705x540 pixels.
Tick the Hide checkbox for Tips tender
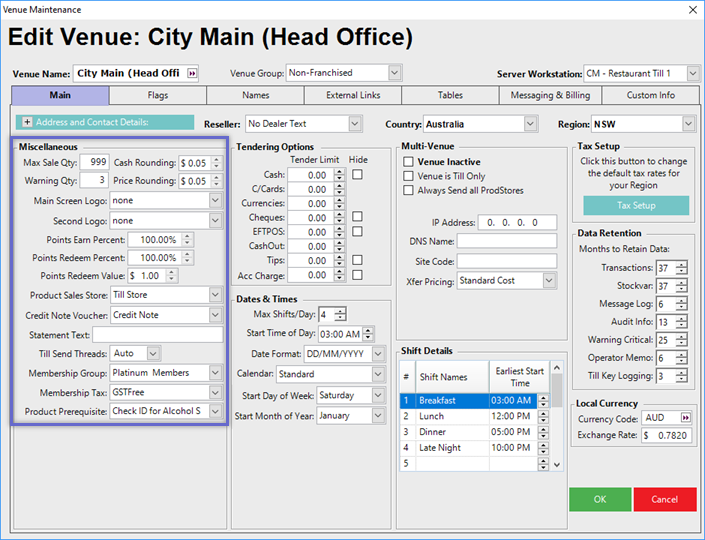tap(357, 260)
